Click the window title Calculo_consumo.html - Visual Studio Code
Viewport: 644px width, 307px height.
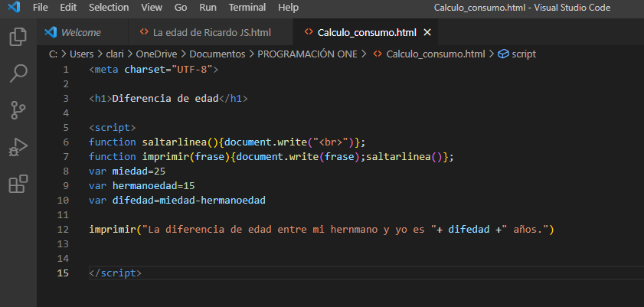click(x=522, y=8)
